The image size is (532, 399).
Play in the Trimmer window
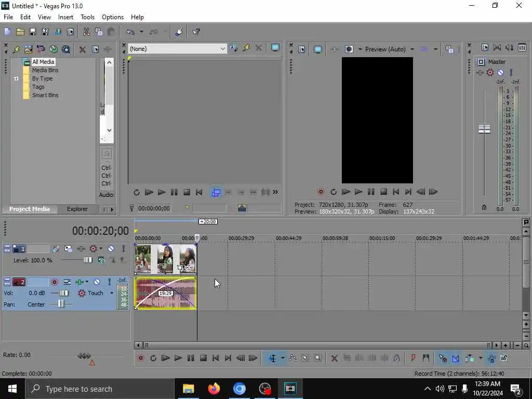tap(162, 192)
